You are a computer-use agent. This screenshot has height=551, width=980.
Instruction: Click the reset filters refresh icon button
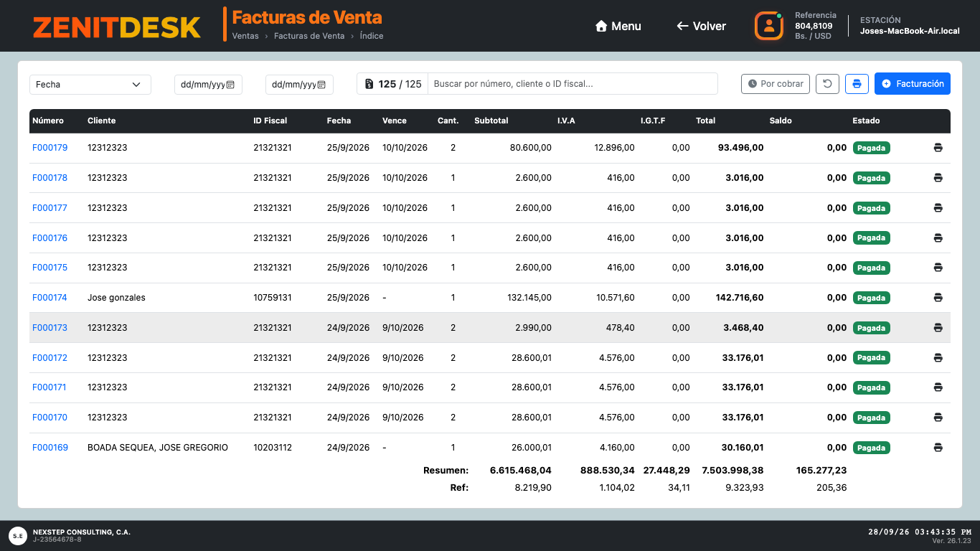[827, 84]
